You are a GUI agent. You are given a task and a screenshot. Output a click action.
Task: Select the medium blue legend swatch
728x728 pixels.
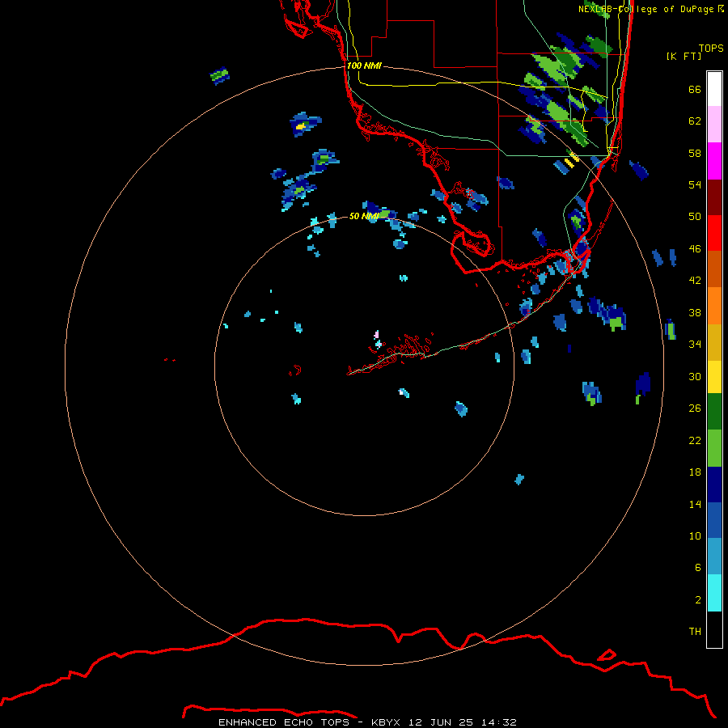coord(714,520)
